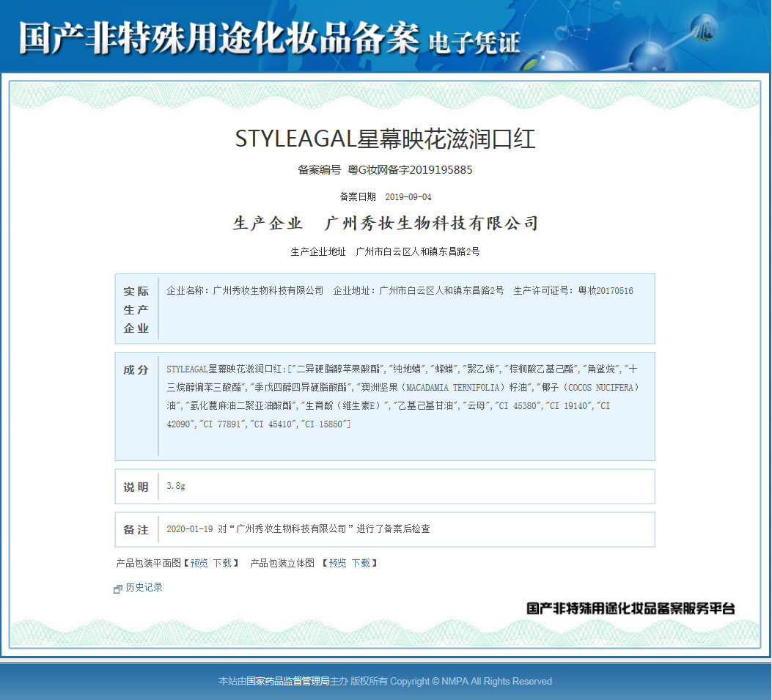Click ingredient text MACADAMIA TERNIFOLIA
The height and width of the screenshot is (700, 772).
point(452,388)
